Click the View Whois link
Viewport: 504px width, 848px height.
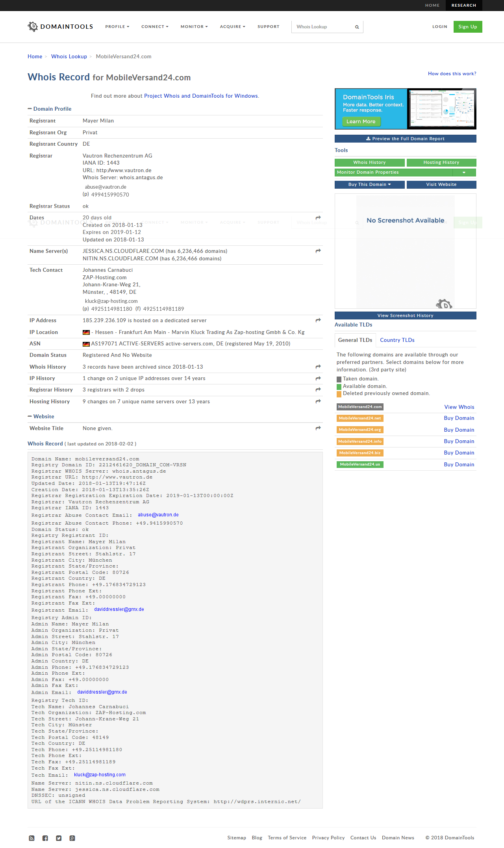[459, 407]
